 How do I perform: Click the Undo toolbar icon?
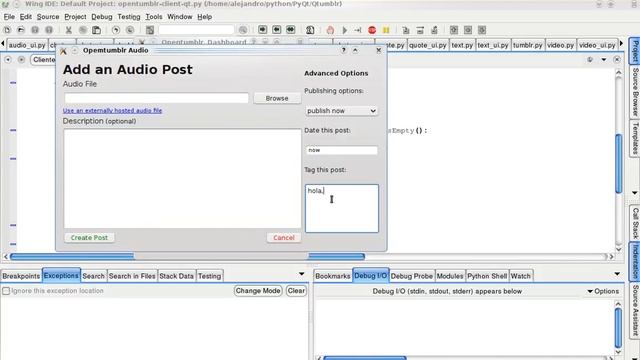tap(116, 30)
